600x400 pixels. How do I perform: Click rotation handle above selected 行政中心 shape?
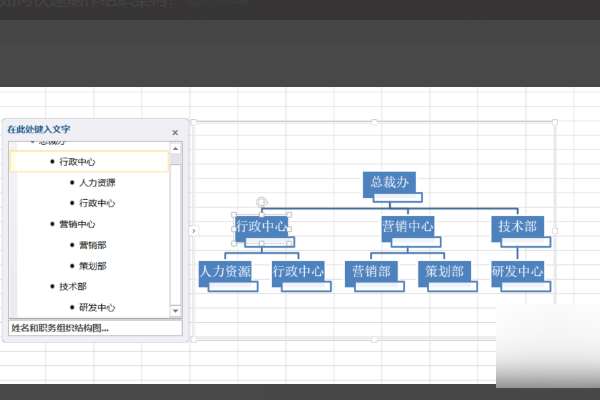262,202
